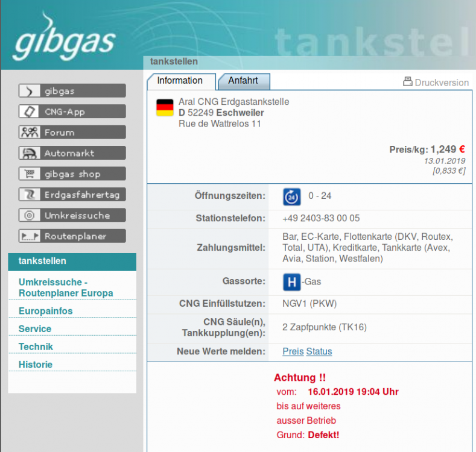Screen dimensions: 476x452
Task: Click the Routenplaner flags icon
Action: [30, 236]
